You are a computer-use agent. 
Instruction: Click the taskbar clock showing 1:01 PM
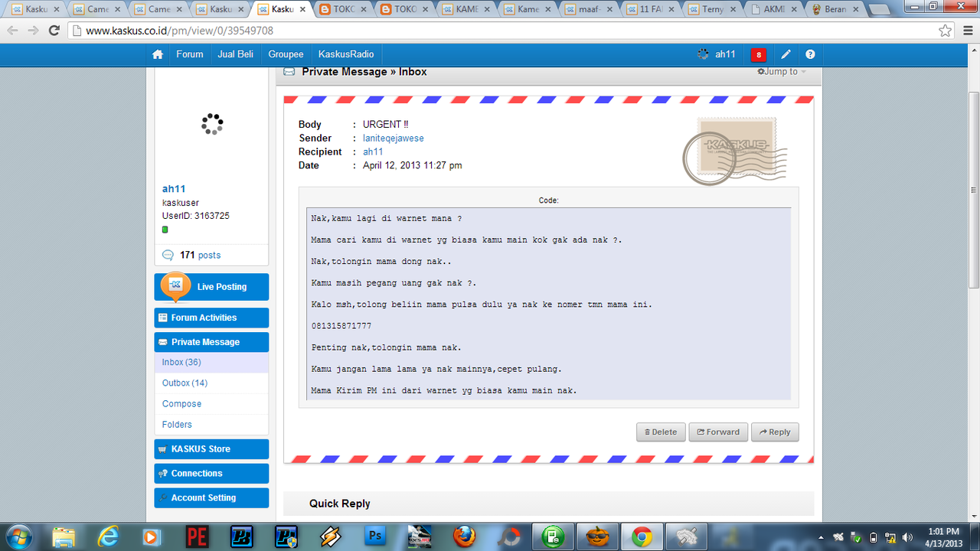(942, 537)
